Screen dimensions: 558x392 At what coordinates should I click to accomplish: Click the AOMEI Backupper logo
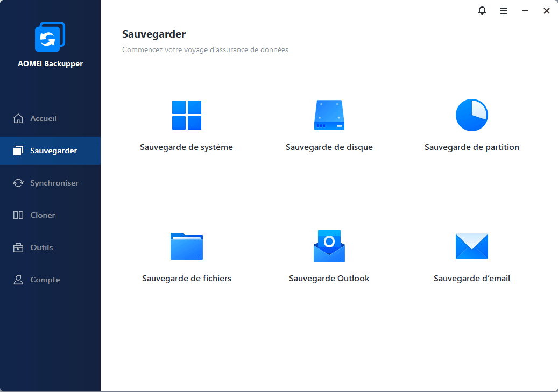coord(50,37)
